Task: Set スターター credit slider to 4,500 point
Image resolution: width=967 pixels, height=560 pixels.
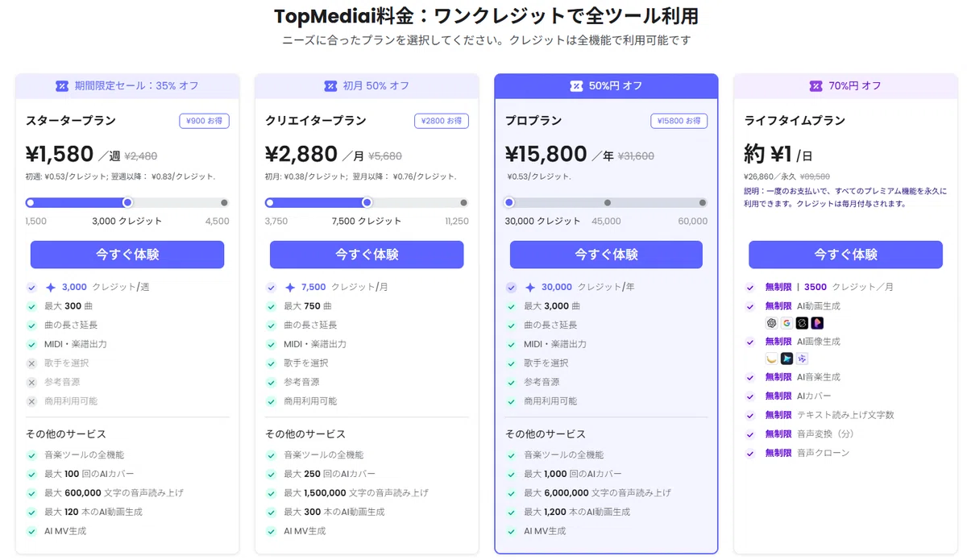Action: pyautogui.click(x=224, y=203)
